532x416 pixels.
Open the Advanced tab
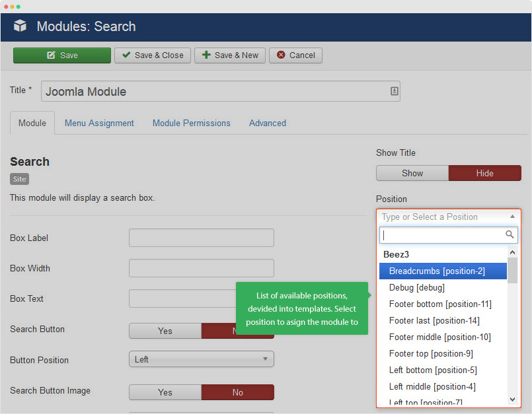coord(267,123)
